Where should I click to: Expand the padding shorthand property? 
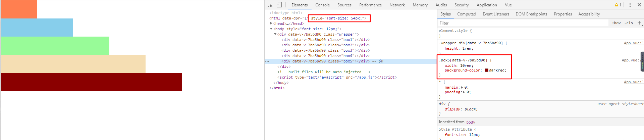point(464,92)
